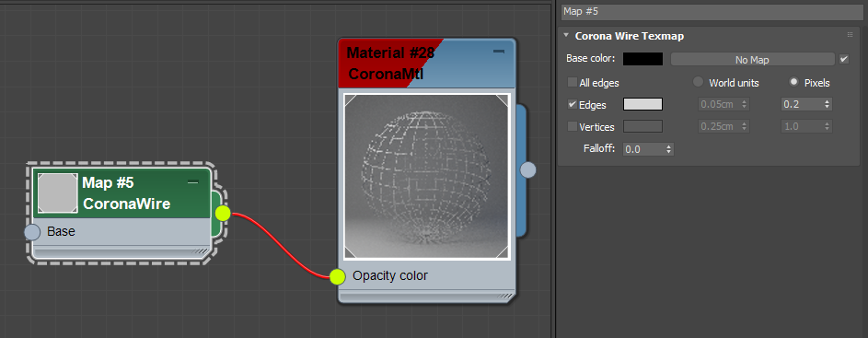Viewport: 868px width, 338px height.
Task: Adjust the Falloff value spinner
Action: pos(669,148)
